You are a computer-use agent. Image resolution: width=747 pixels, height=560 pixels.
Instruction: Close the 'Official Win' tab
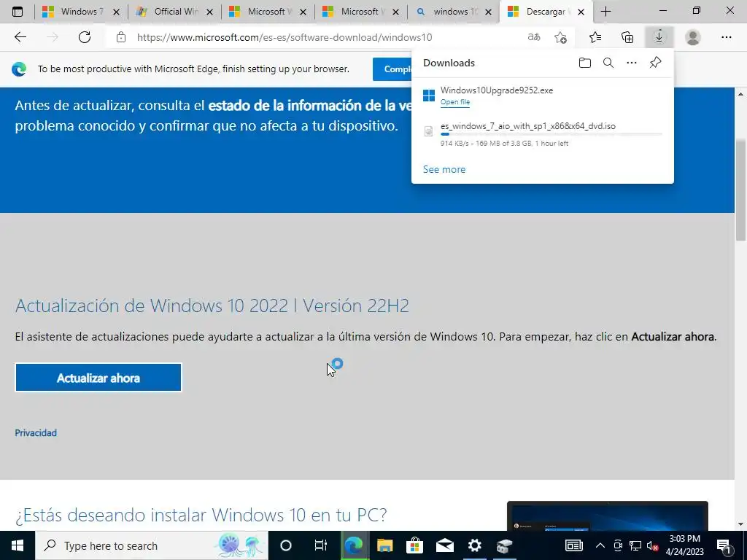coord(209,12)
